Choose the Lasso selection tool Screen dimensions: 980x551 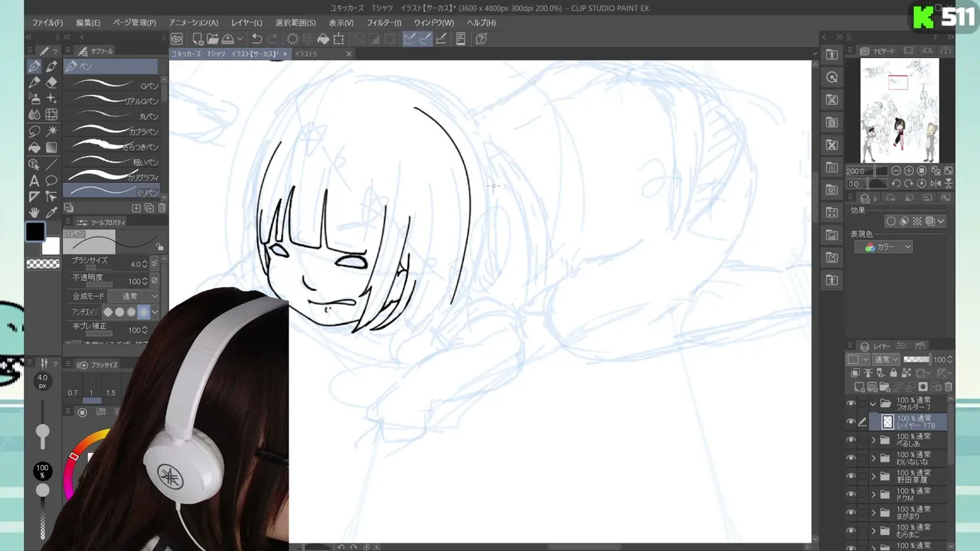pos(34,131)
